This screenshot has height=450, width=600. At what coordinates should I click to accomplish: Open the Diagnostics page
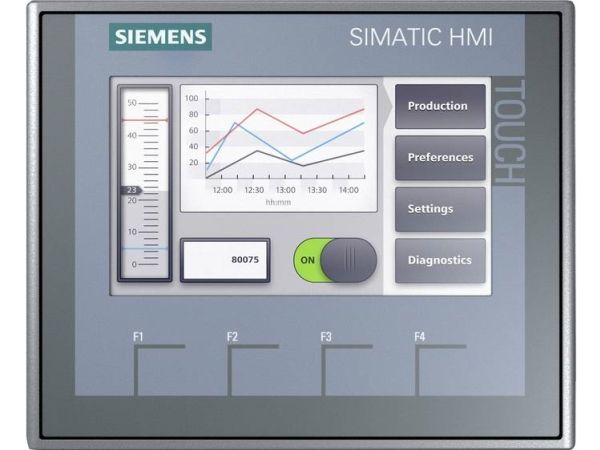[440, 260]
